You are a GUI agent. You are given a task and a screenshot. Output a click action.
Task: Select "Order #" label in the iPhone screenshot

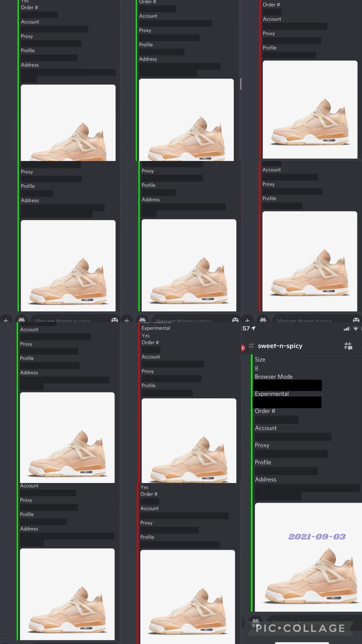(265, 411)
